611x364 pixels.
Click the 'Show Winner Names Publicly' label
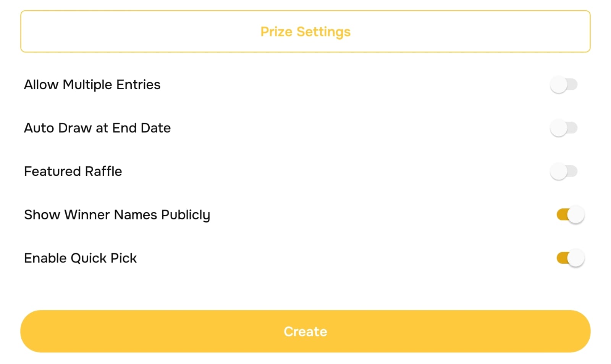coord(117,215)
